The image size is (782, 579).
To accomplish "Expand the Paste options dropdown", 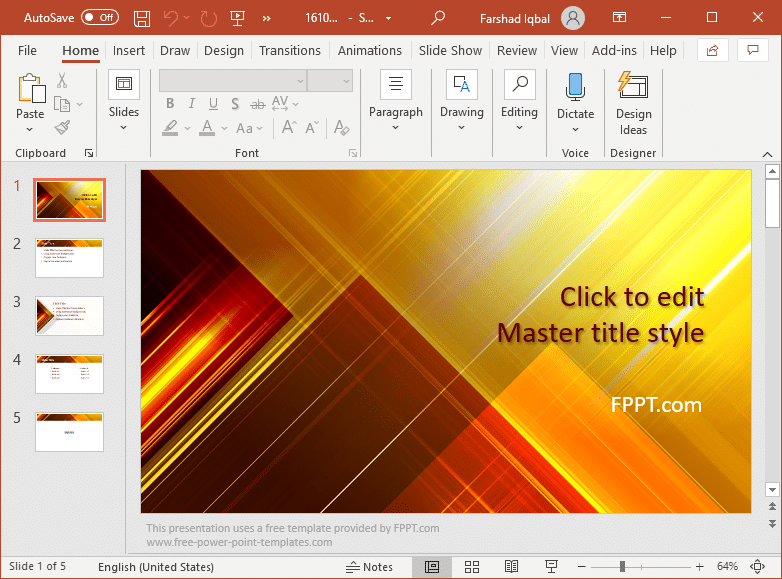I will click(x=30, y=129).
